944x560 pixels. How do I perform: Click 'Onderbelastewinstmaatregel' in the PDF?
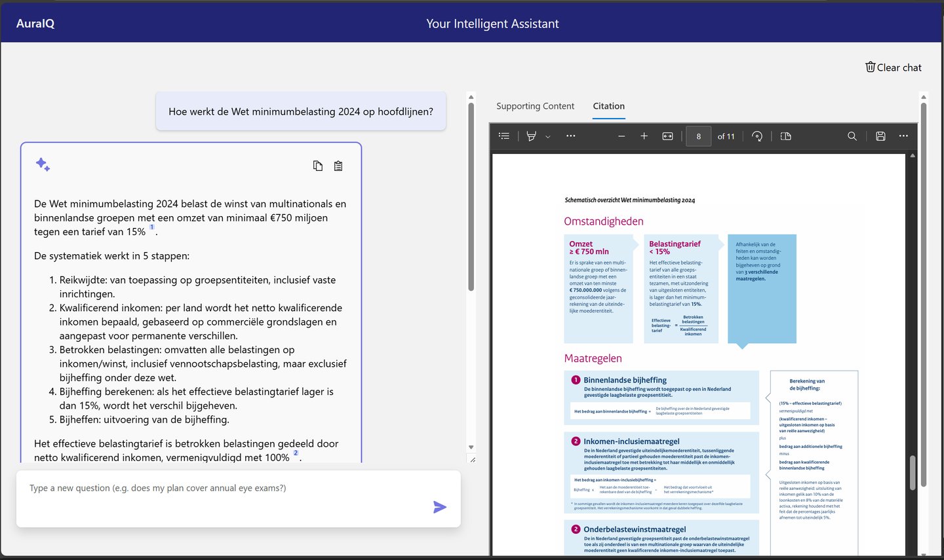(635, 529)
